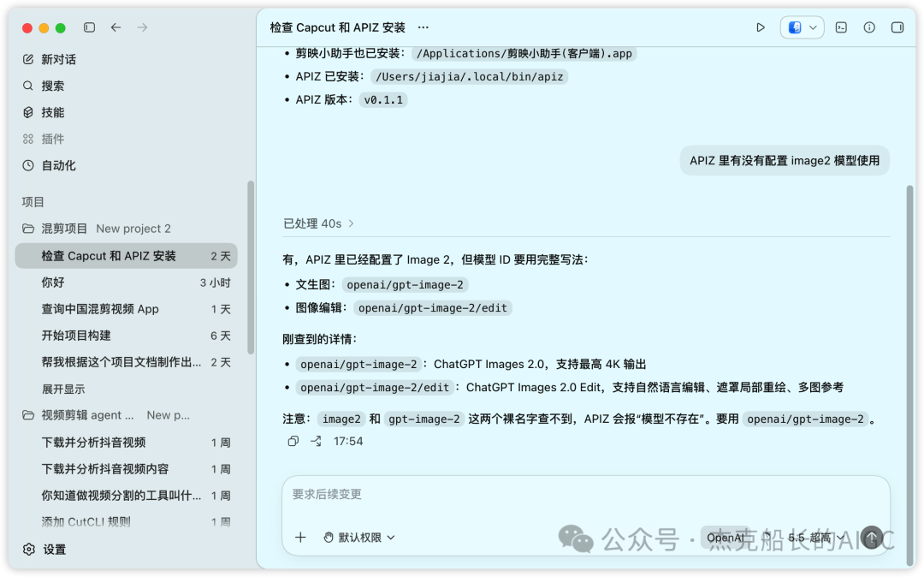Click the 技能 cube icon
This screenshot has height=577, width=924.
28,112
